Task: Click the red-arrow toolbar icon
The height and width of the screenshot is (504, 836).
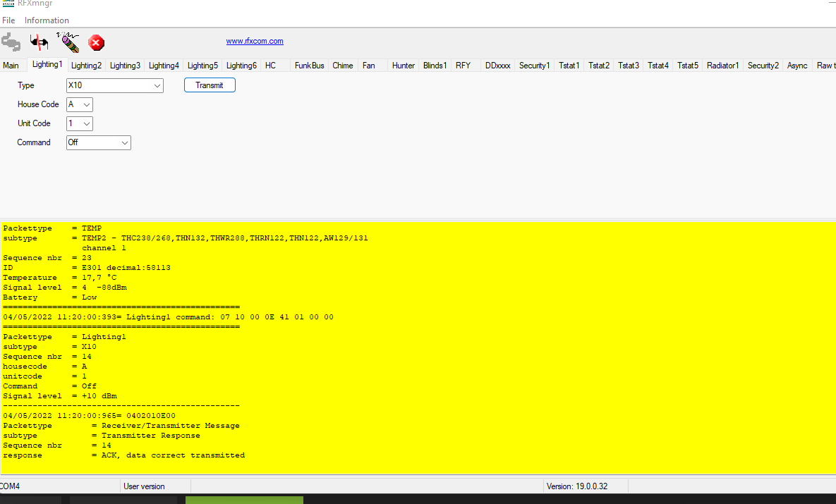Action: pos(39,42)
